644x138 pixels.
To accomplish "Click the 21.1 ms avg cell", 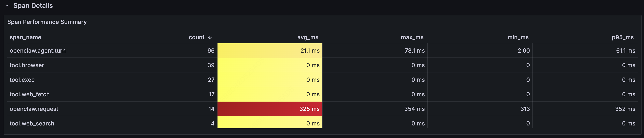I will (x=310, y=51).
